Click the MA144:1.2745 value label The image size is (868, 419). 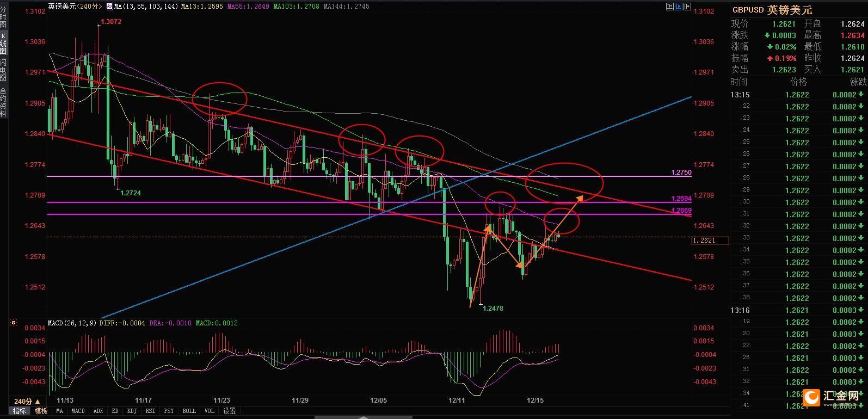346,7
